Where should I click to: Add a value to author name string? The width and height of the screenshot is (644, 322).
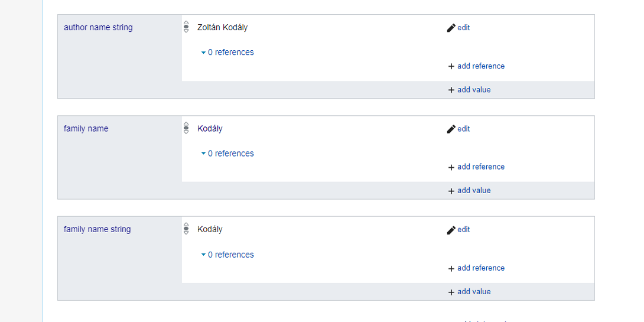point(473,90)
